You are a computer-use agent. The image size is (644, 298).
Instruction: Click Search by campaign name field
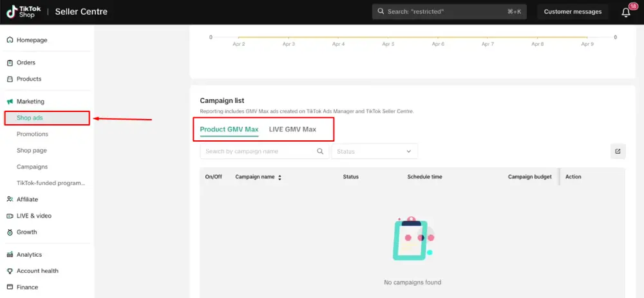pyautogui.click(x=265, y=151)
